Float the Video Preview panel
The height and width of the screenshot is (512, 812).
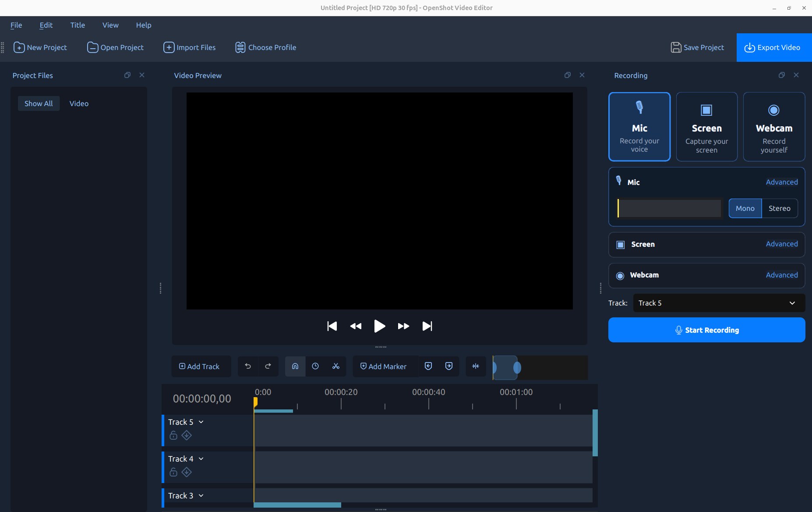coord(568,75)
